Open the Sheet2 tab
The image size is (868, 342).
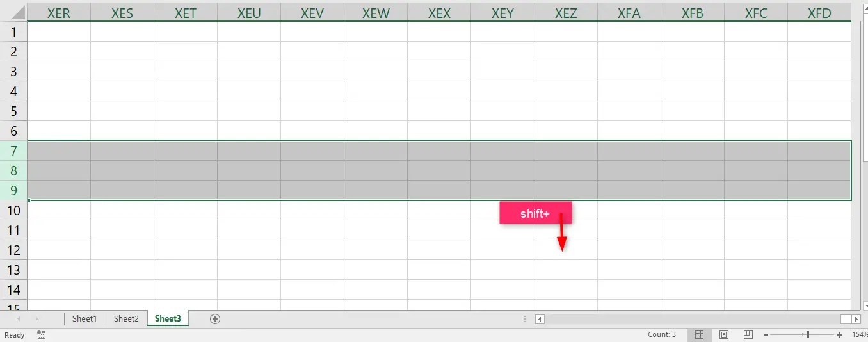pyautogui.click(x=126, y=319)
